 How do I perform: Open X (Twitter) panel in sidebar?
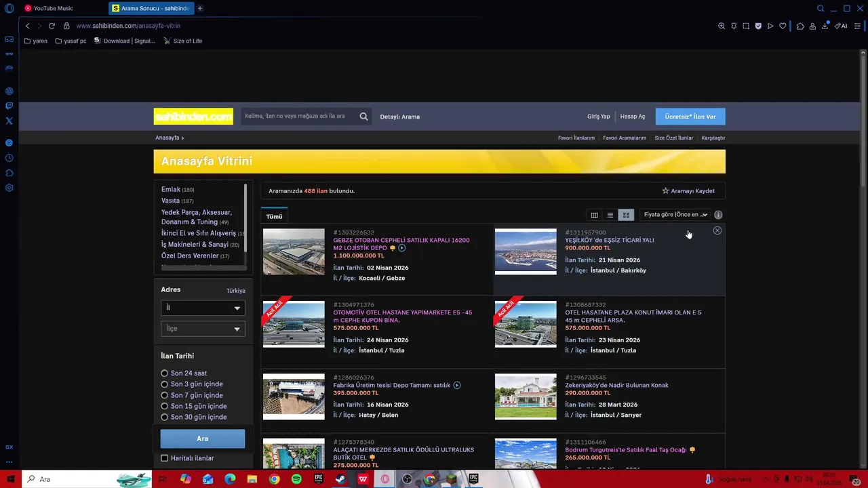coord(9,121)
